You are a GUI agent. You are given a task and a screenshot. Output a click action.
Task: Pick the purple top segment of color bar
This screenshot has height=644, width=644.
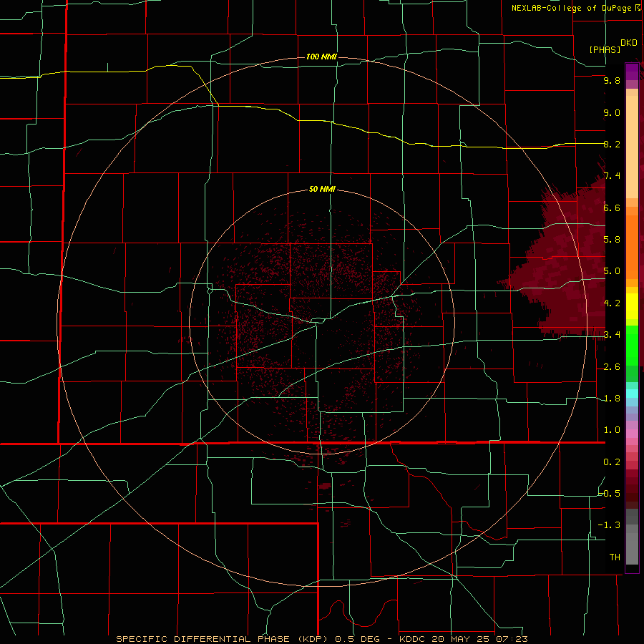(632, 72)
